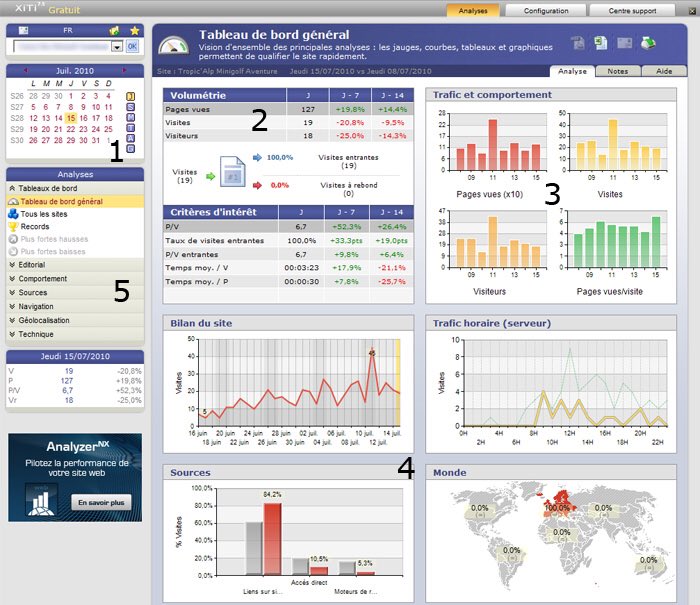Click the green arrow next to Visites (19)
This screenshot has width=700, height=605.
point(210,176)
